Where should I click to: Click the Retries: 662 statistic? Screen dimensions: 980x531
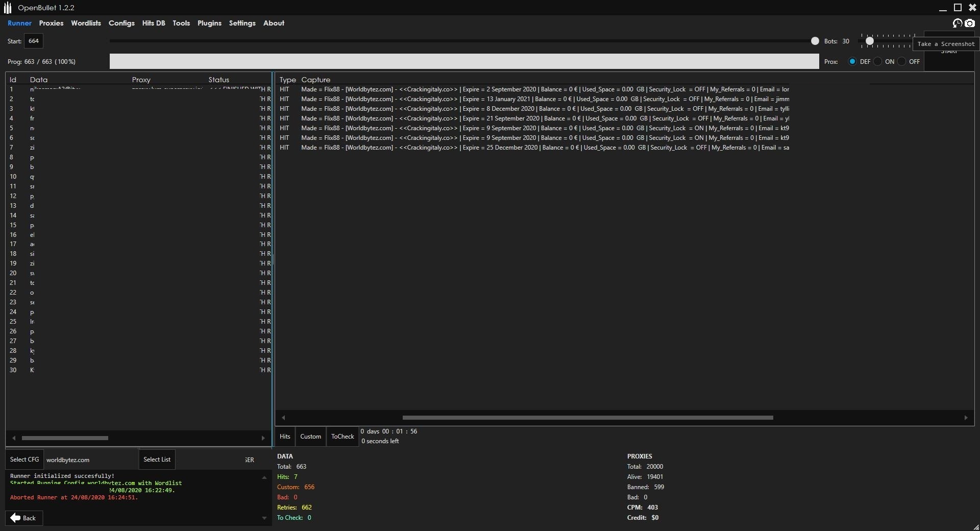click(x=295, y=508)
